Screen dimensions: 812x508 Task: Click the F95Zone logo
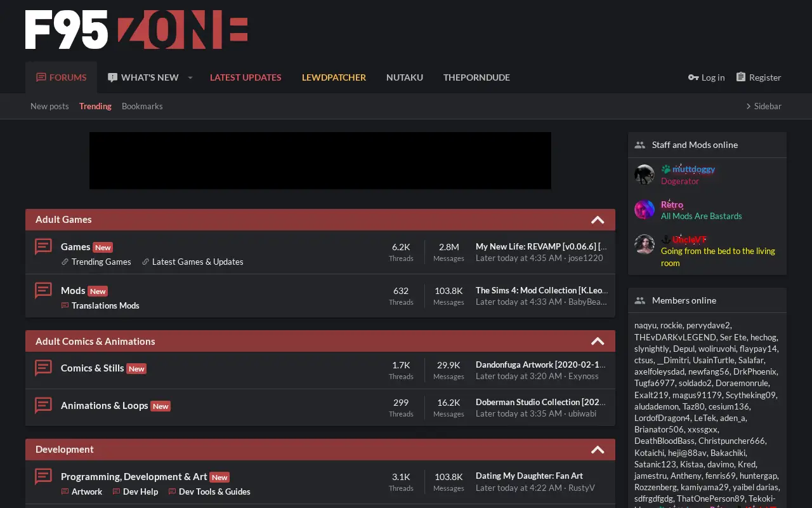click(x=136, y=30)
